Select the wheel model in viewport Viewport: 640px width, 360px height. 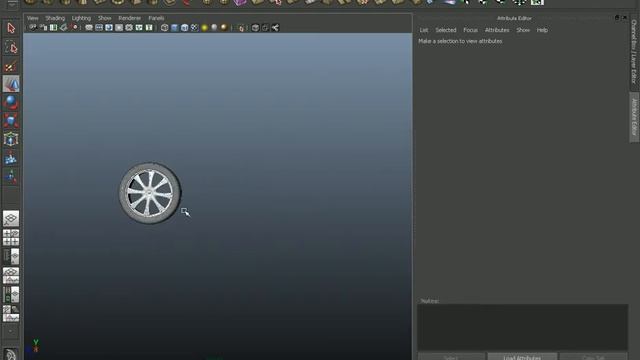(150, 193)
